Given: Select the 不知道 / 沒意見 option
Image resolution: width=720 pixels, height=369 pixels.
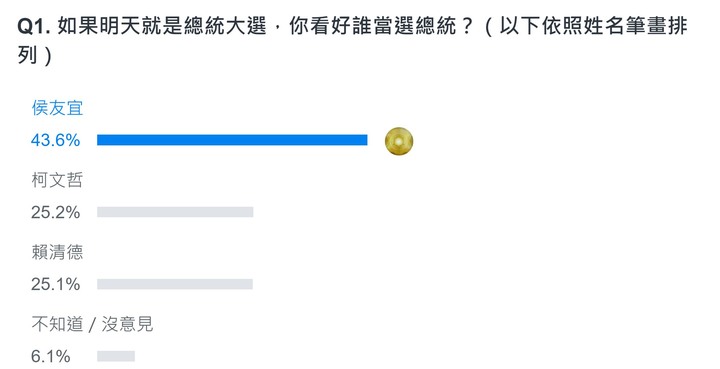Looking at the screenshot, I should click(x=92, y=324).
